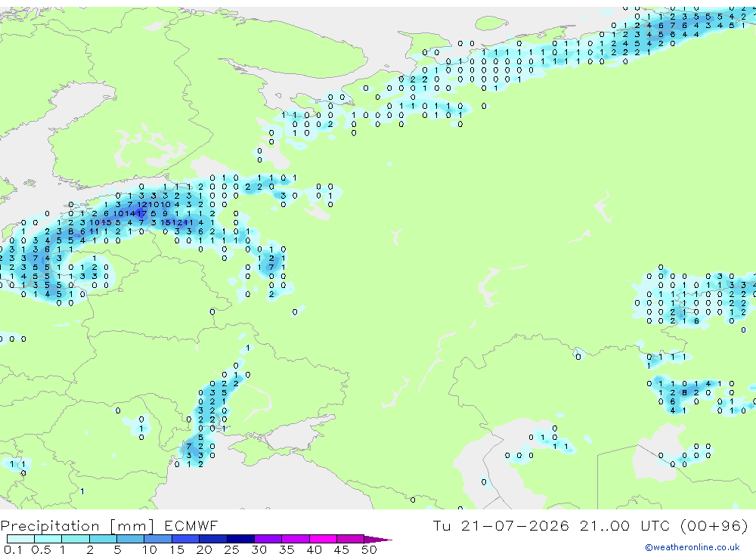Select the 30–35 mm violet swatch
Viewport: 756px width, 554px height.
coord(268,539)
